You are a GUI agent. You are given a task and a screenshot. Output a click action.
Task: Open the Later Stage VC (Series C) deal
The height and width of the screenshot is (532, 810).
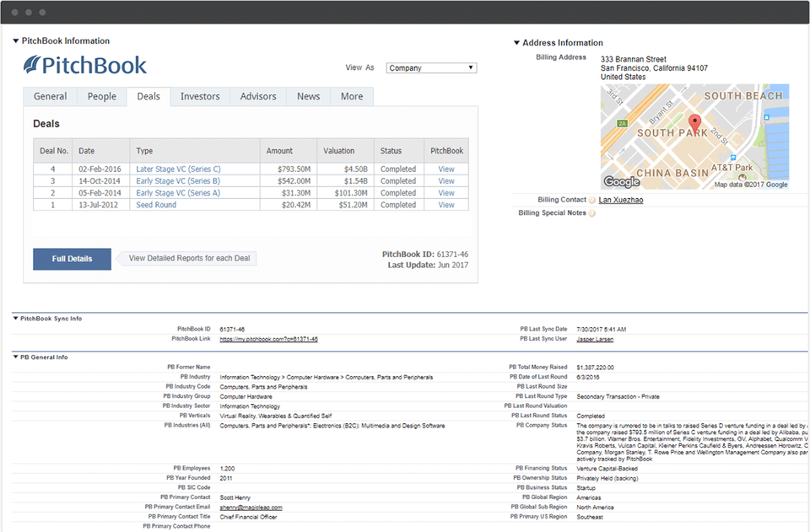click(178, 169)
